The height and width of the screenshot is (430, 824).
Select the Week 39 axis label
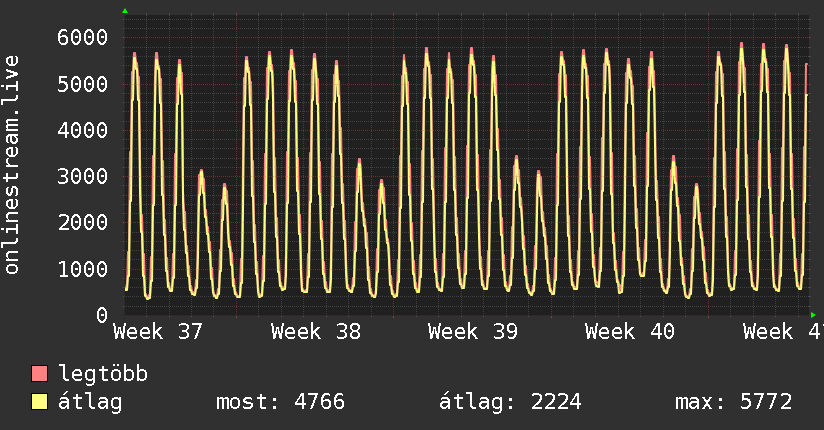(x=473, y=332)
